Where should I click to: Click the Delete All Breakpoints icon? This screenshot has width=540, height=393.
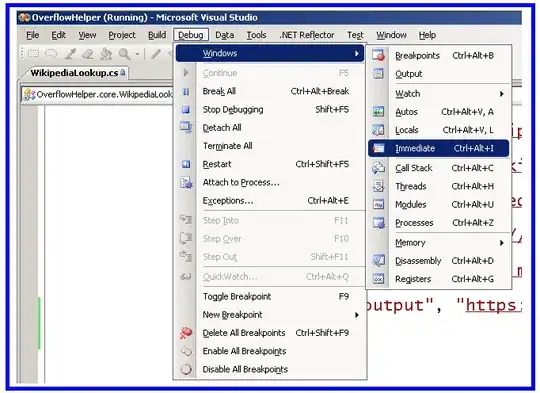point(186,333)
